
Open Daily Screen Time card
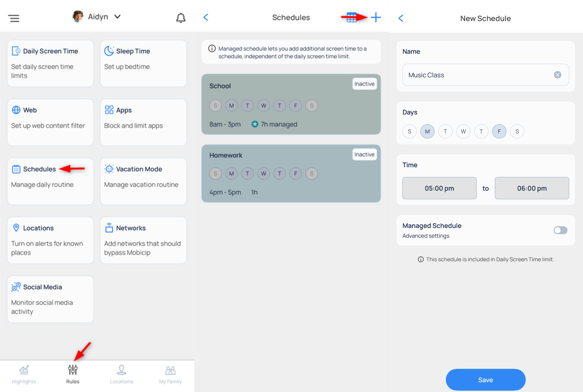(50, 63)
